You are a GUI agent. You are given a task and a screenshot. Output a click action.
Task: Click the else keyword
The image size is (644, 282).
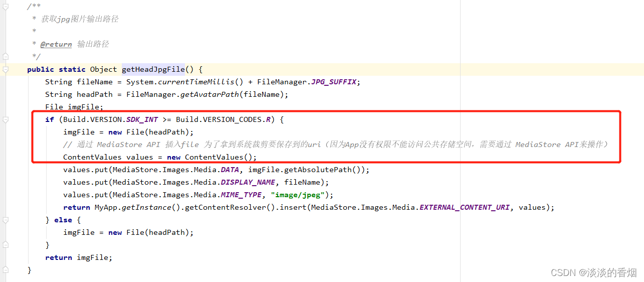pos(63,220)
